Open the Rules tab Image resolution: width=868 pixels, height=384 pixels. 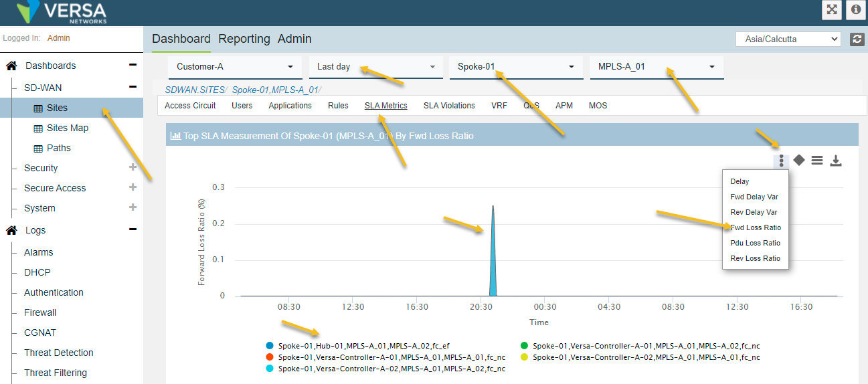pyautogui.click(x=338, y=106)
